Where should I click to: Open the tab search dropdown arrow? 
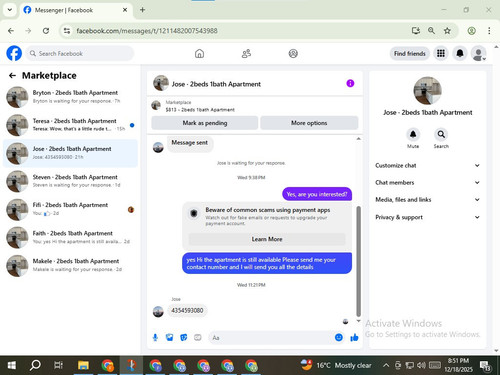(10, 10)
